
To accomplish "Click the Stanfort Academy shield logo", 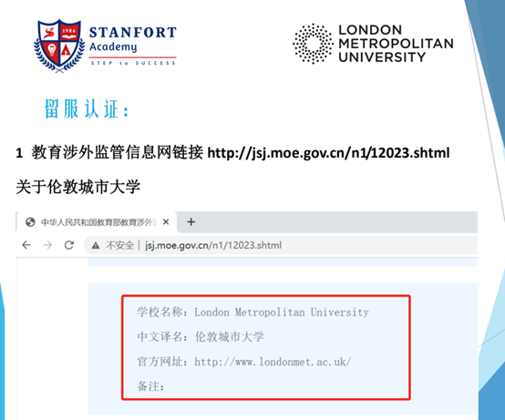I will 59,46.
